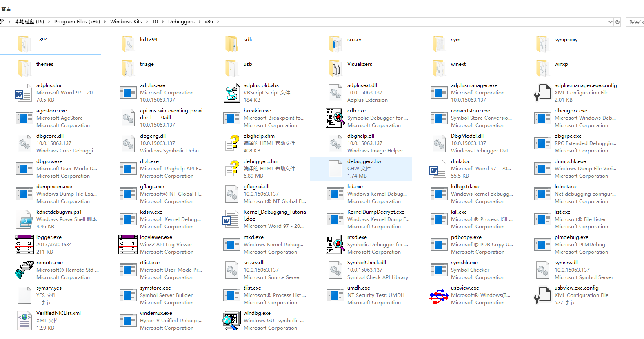Select file name kdnet.exe
644x339 pixels.
(566, 187)
